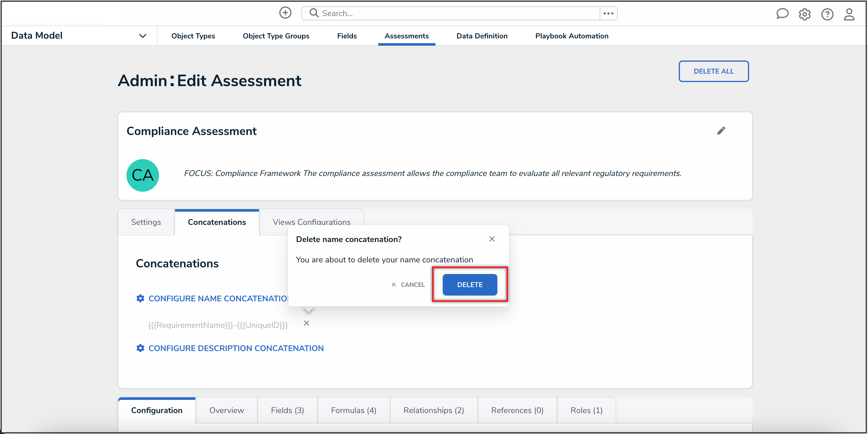Open the user profile icon
This screenshot has height=434, width=868.
849,14
